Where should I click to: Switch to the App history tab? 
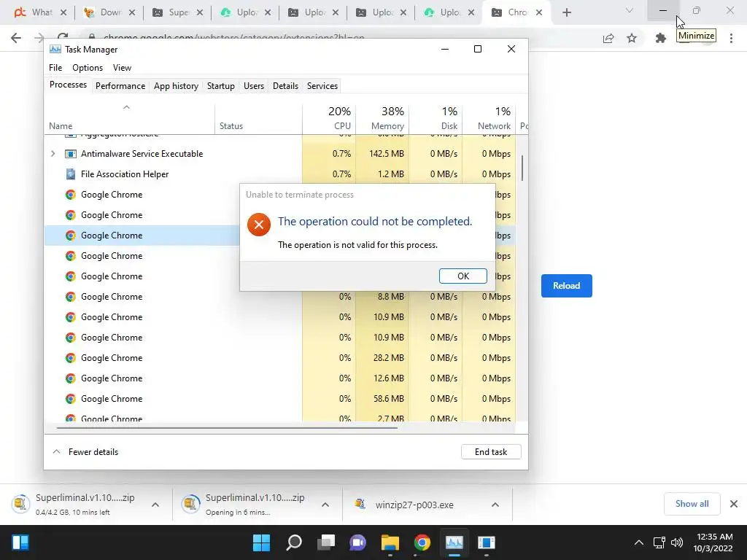[176, 86]
